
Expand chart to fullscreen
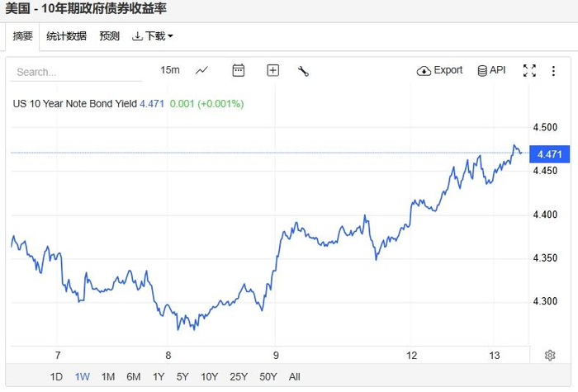coord(529,71)
